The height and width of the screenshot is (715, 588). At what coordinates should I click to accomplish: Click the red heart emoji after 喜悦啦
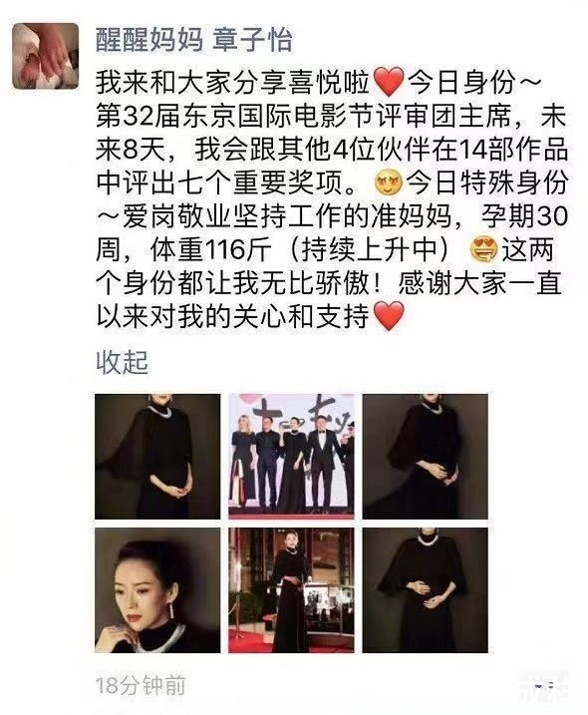[389, 83]
